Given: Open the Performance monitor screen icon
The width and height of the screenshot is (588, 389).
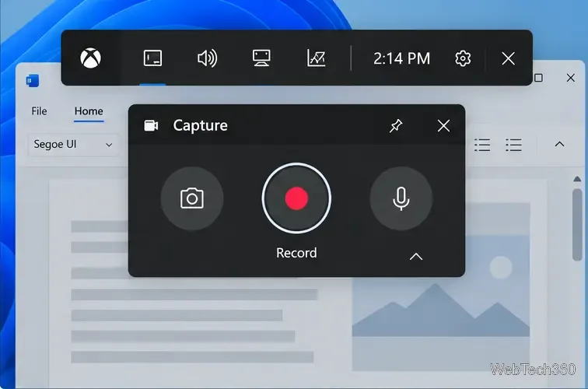Looking at the screenshot, I should 261,58.
